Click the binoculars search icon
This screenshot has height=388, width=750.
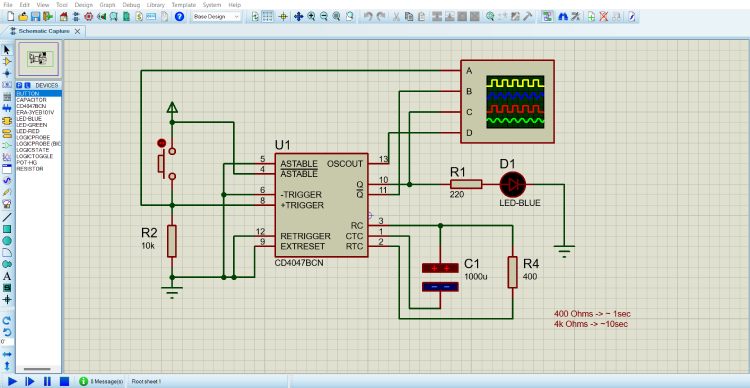[563, 16]
